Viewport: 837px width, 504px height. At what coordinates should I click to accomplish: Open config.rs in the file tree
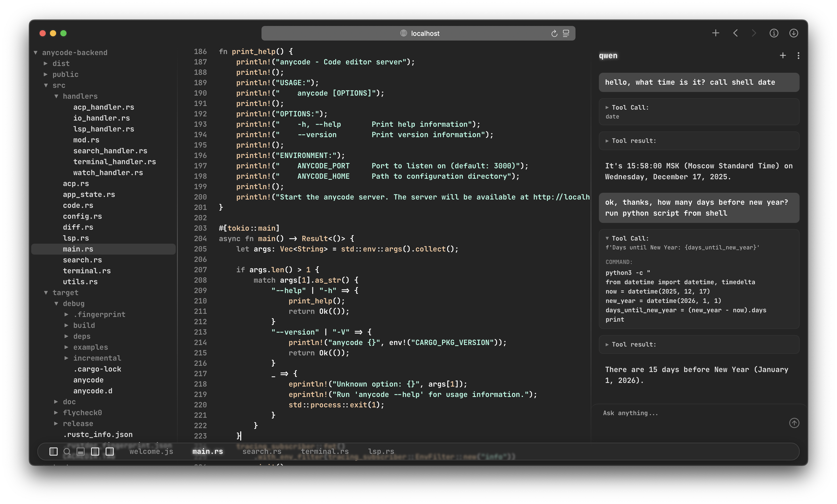coord(82,216)
